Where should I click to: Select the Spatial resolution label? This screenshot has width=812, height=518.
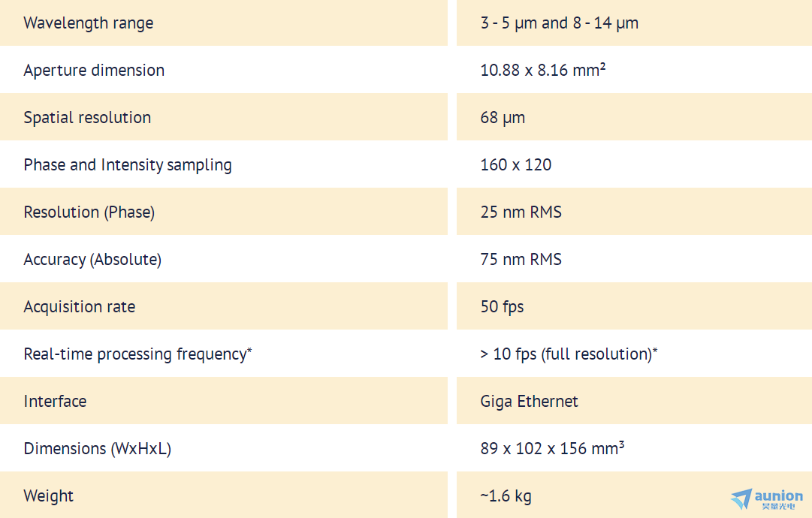[88, 118]
